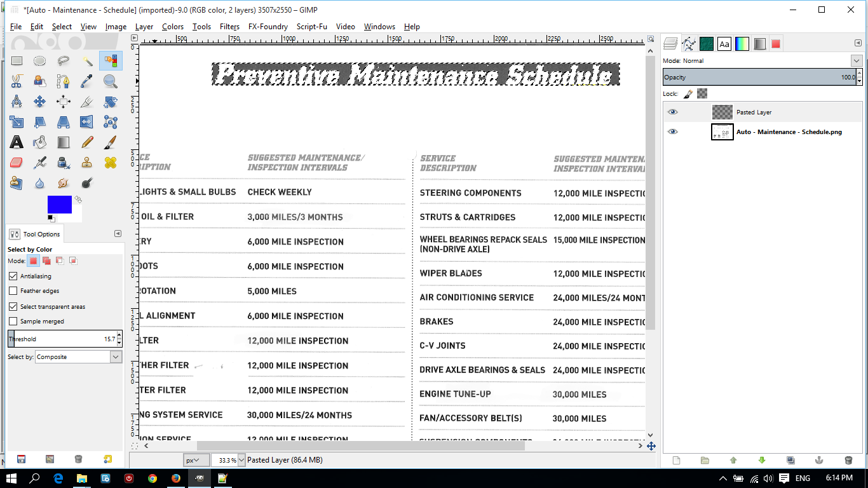The width and height of the screenshot is (868, 488).
Task: Select the Auto - Maintenance - Schedule.png layer
Action: point(789,132)
